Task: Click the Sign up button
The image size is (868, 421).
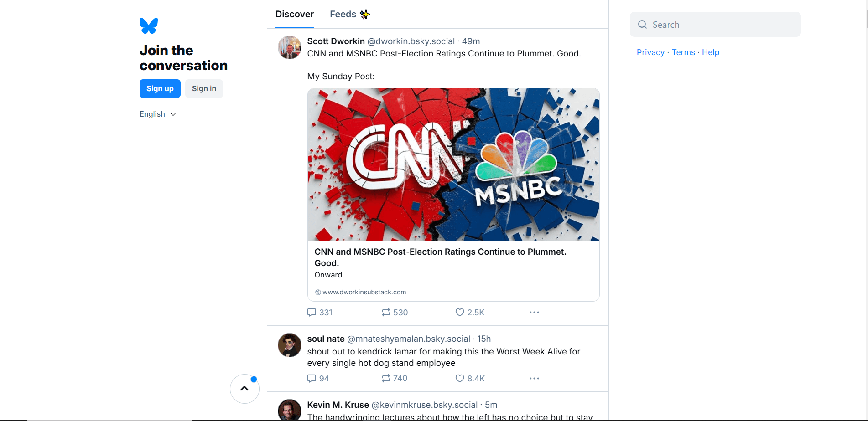Action: point(160,88)
